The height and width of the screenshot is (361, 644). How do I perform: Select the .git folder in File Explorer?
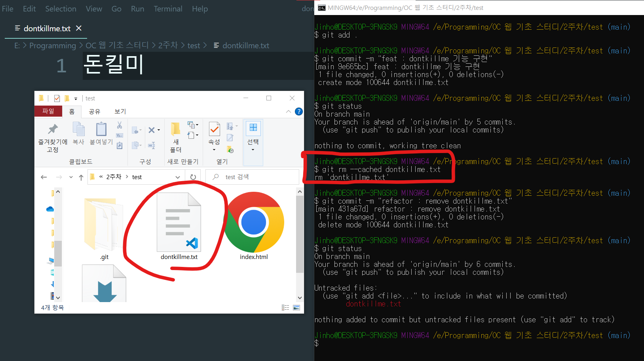104,229
